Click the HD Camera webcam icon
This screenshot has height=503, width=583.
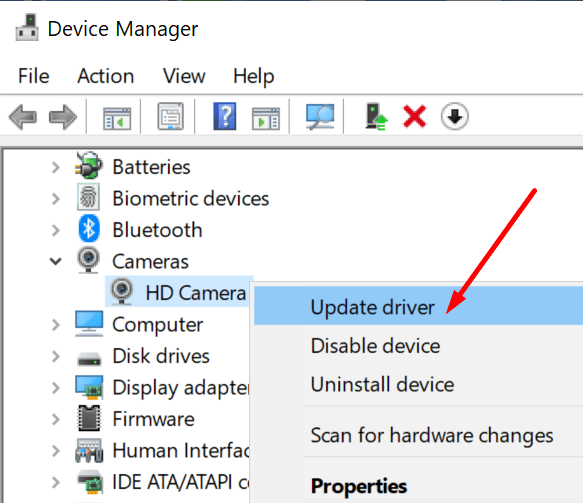(x=122, y=291)
